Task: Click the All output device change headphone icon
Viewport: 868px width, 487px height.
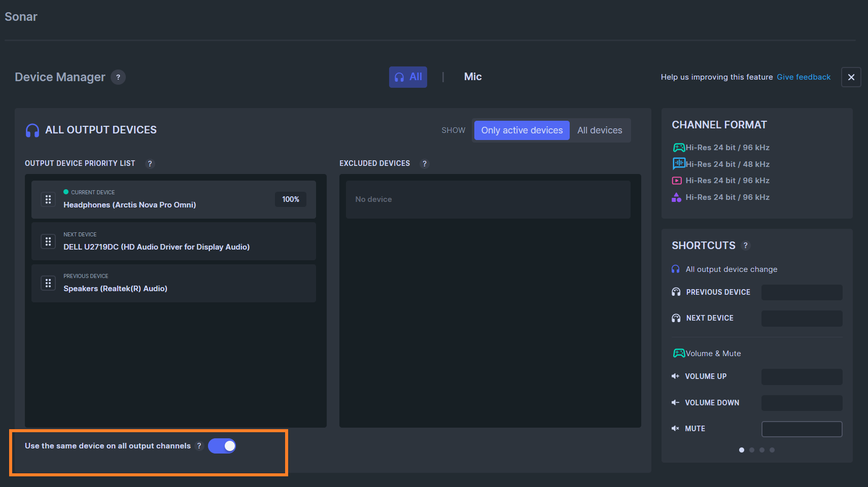Action: tap(676, 269)
